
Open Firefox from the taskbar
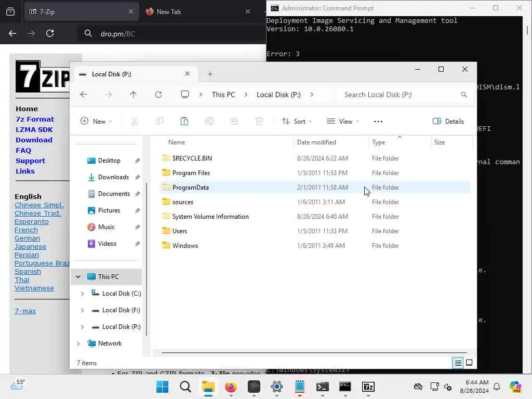click(x=231, y=387)
